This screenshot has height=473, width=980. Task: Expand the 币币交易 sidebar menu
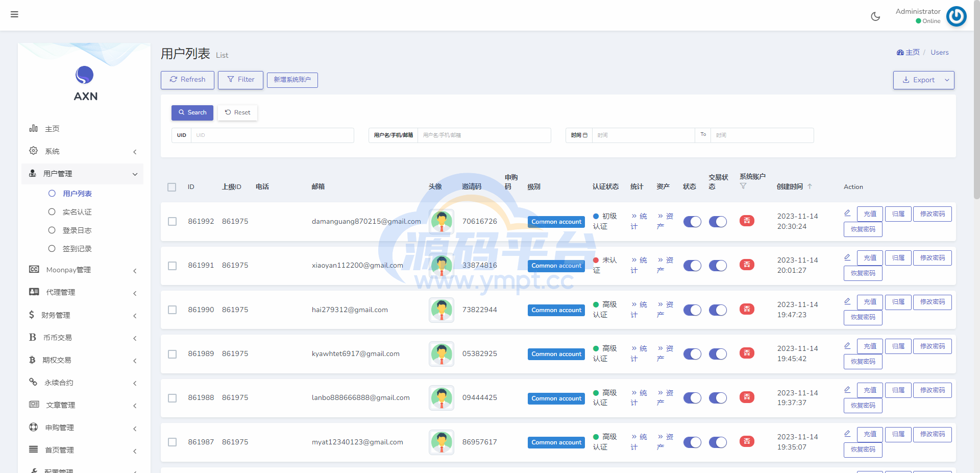tap(82, 338)
